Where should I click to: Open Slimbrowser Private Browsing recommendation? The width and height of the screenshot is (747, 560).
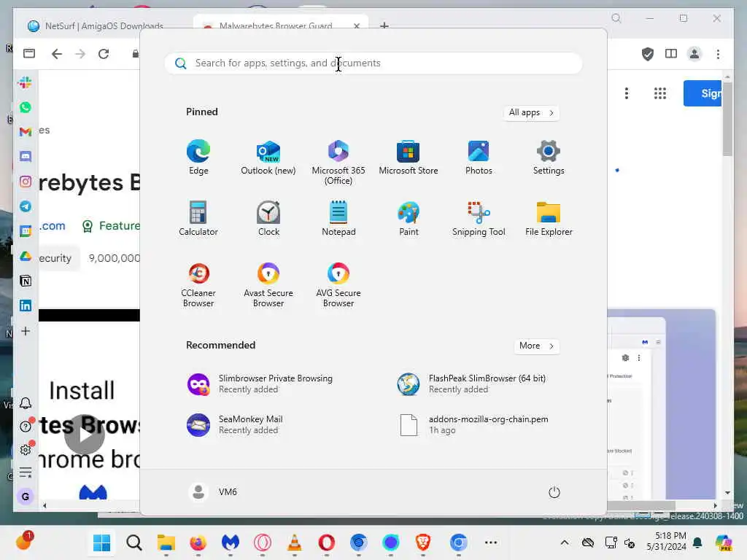pyautogui.click(x=260, y=384)
